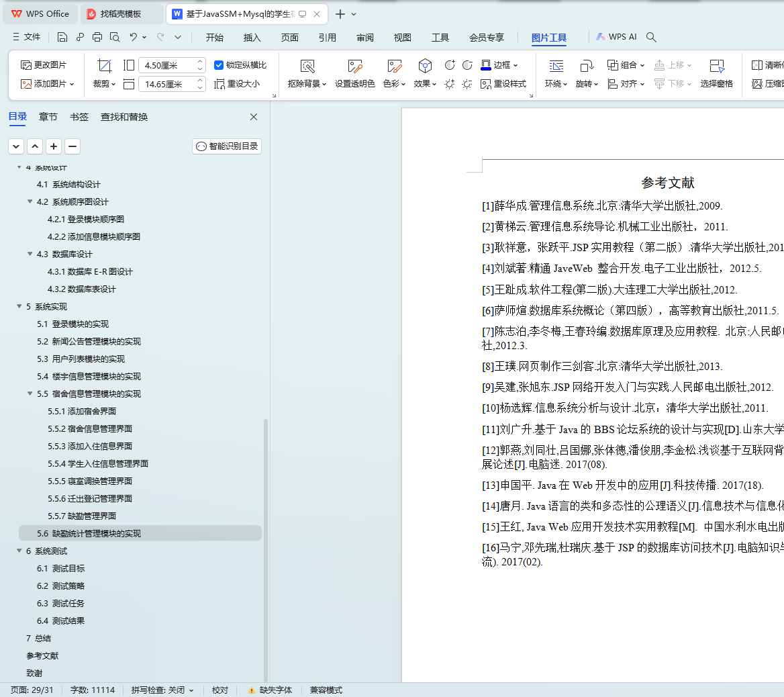Click the decrease contrast icon
This screenshot has height=697, width=784.
(x=467, y=65)
